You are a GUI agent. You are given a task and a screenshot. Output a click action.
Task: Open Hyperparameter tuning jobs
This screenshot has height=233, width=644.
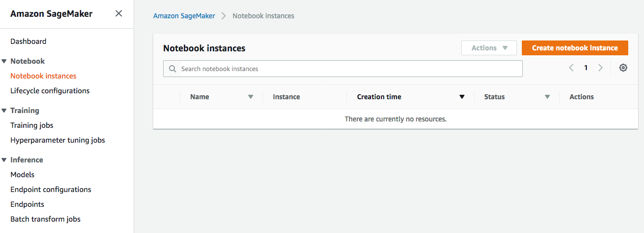58,140
